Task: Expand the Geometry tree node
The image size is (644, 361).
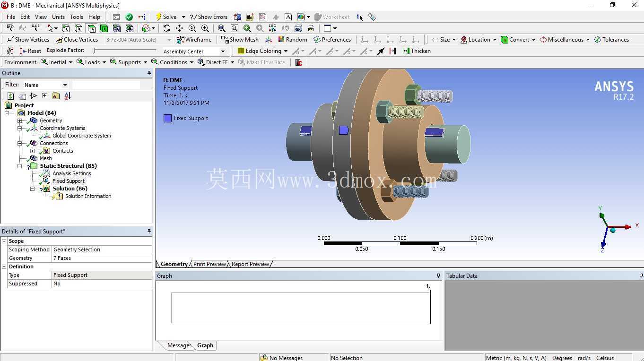Action: 20,120
